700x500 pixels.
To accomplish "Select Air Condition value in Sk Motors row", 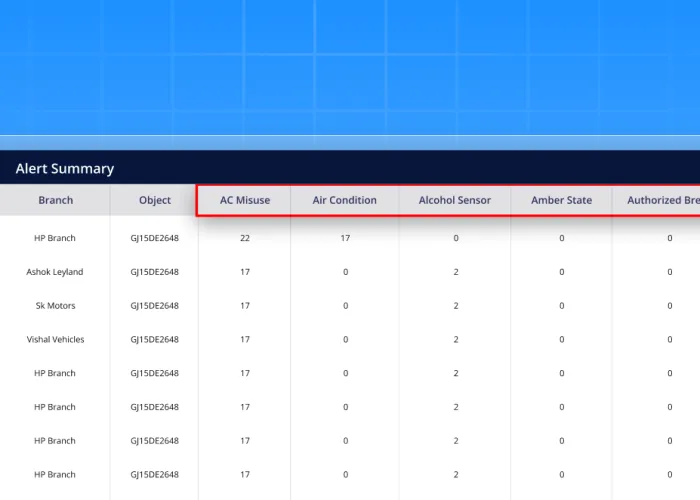I will (345, 306).
